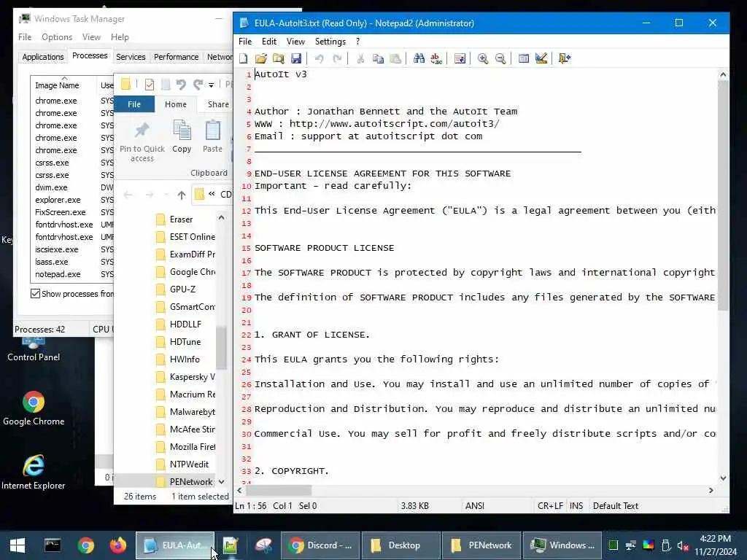This screenshot has width=747, height=560.
Task: Click the chevron before CD in address bar
Action: 212,194
